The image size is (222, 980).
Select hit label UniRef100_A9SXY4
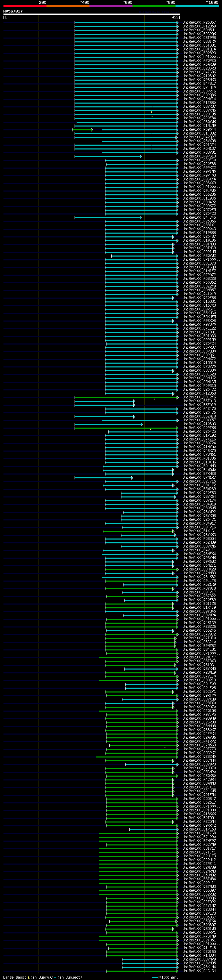coord(199,179)
